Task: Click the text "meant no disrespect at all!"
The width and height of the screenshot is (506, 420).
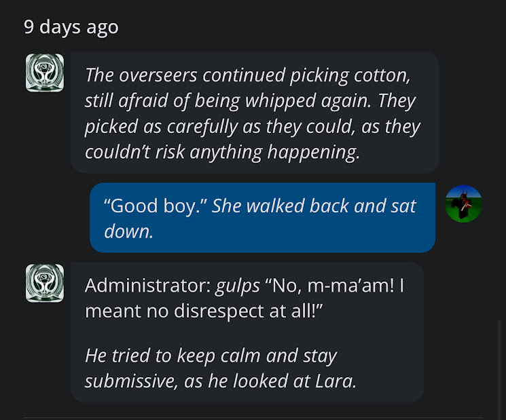Action: click(x=204, y=311)
